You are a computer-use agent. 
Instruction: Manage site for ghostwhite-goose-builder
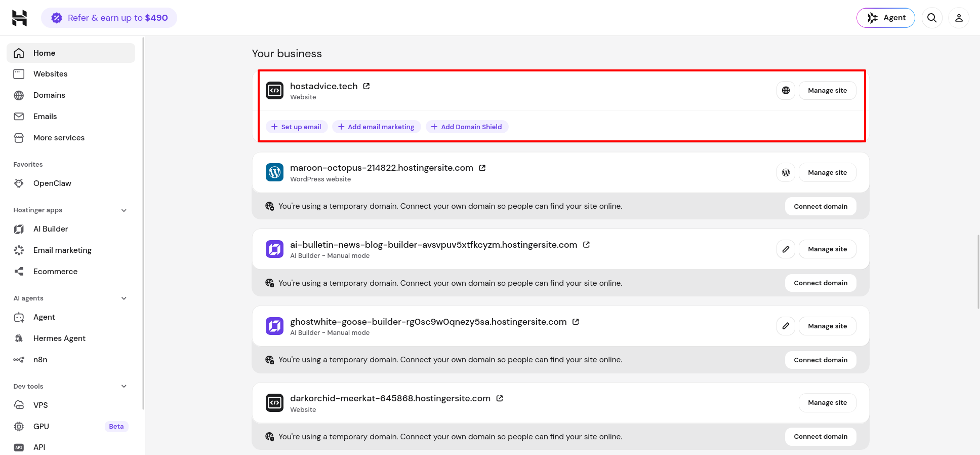(x=827, y=326)
